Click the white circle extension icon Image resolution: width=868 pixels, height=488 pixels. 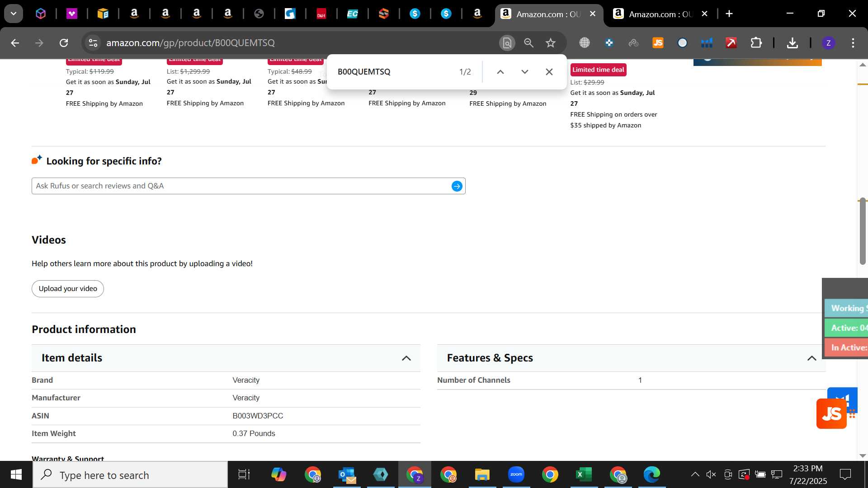point(682,43)
